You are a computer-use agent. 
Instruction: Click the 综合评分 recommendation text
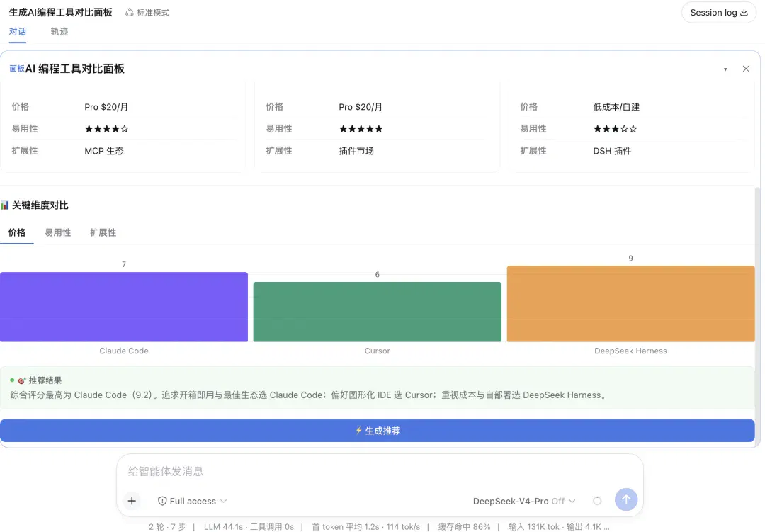point(310,395)
